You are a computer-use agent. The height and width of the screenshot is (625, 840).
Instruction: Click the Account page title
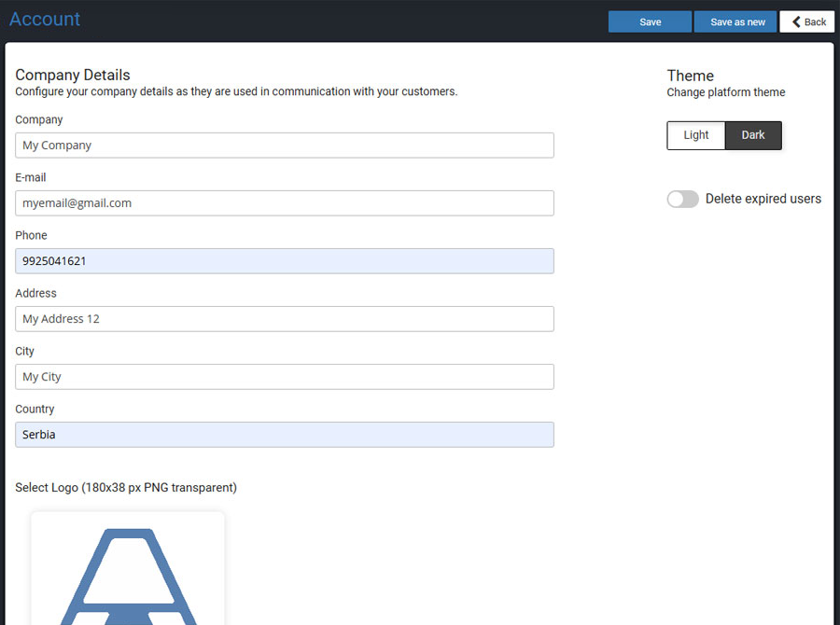point(45,20)
